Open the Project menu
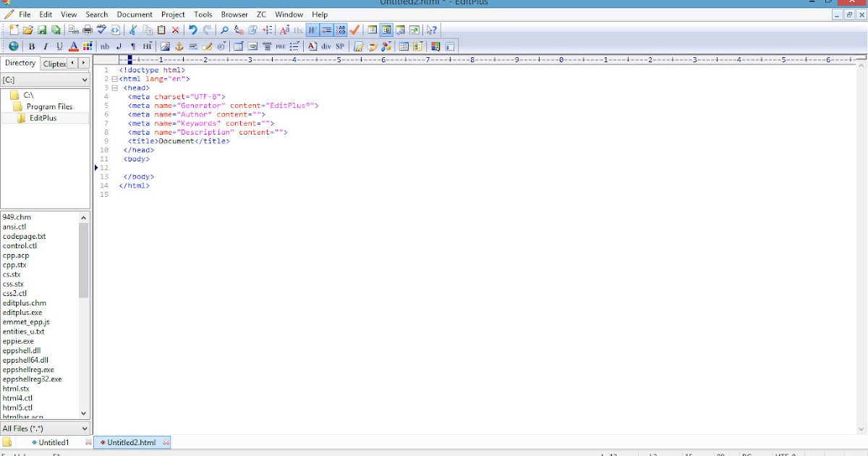This screenshot has height=456, width=868. tap(173, 14)
